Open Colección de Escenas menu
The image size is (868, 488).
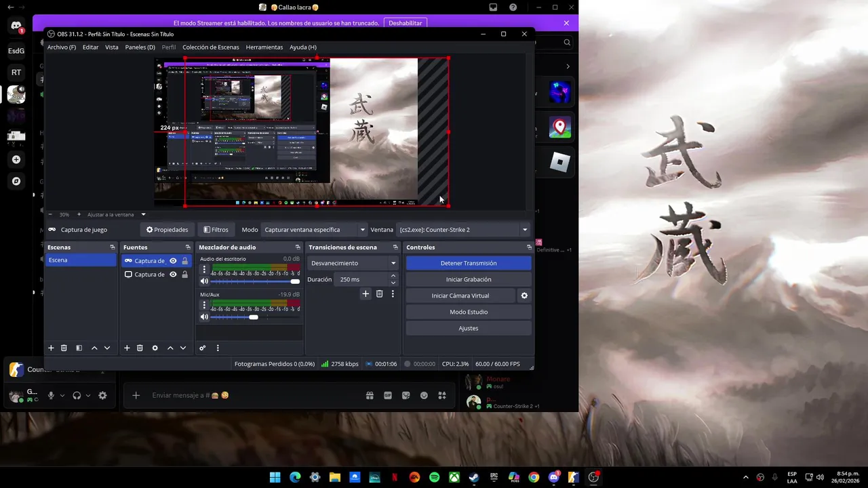click(211, 47)
